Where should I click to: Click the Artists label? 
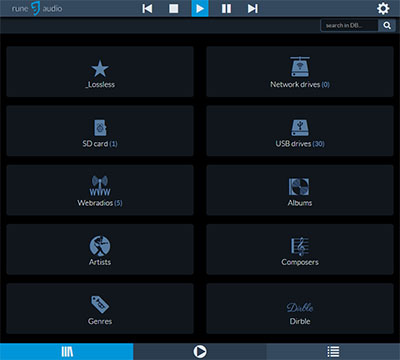[x=100, y=262]
